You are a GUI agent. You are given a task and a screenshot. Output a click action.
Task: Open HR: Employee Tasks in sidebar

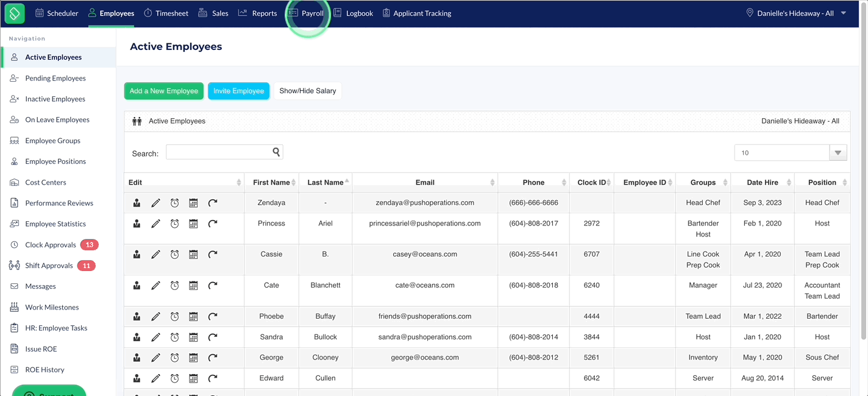pos(56,328)
